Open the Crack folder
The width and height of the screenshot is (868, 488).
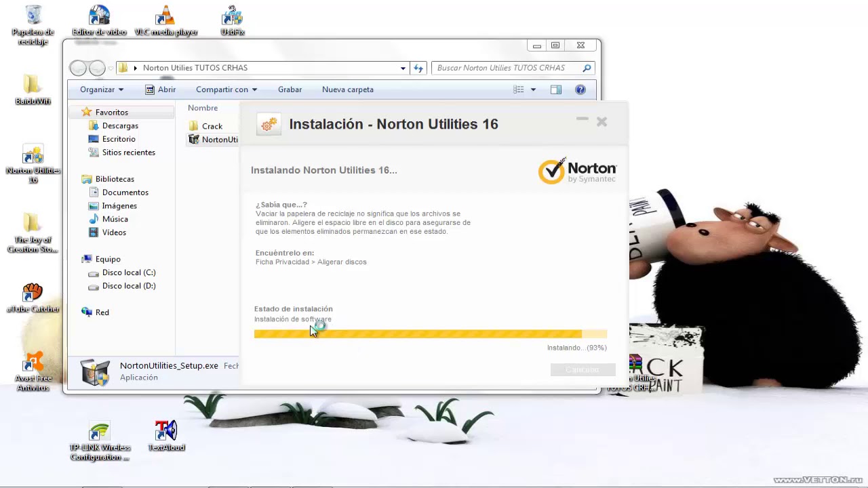coord(212,126)
